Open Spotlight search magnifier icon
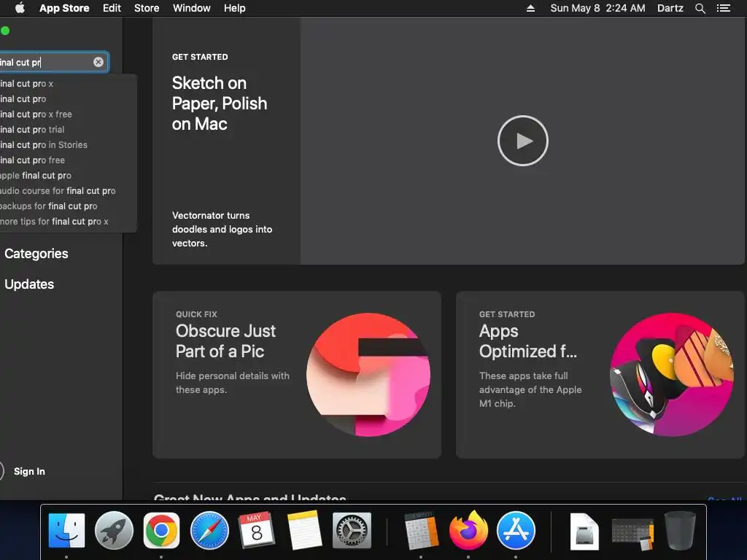The width and height of the screenshot is (747, 560). coord(700,8)
